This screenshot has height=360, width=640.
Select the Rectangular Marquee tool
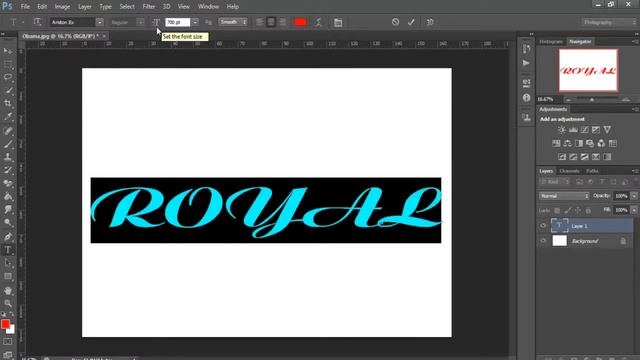pyautogui.click(x=8, y=64)
